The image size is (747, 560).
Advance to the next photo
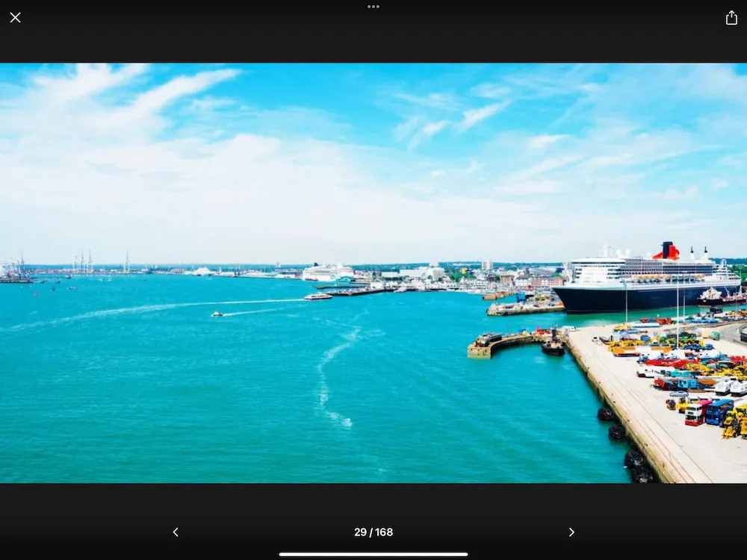(x=571, y=532)
